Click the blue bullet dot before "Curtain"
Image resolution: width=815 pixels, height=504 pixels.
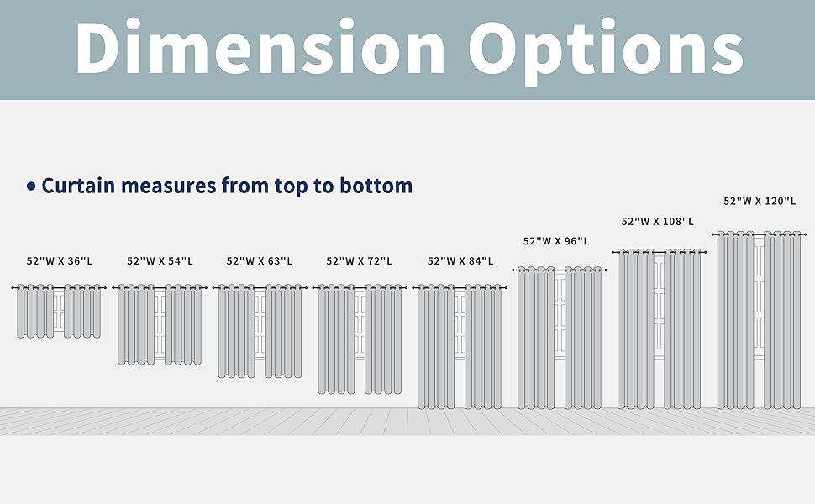[32, 186]
